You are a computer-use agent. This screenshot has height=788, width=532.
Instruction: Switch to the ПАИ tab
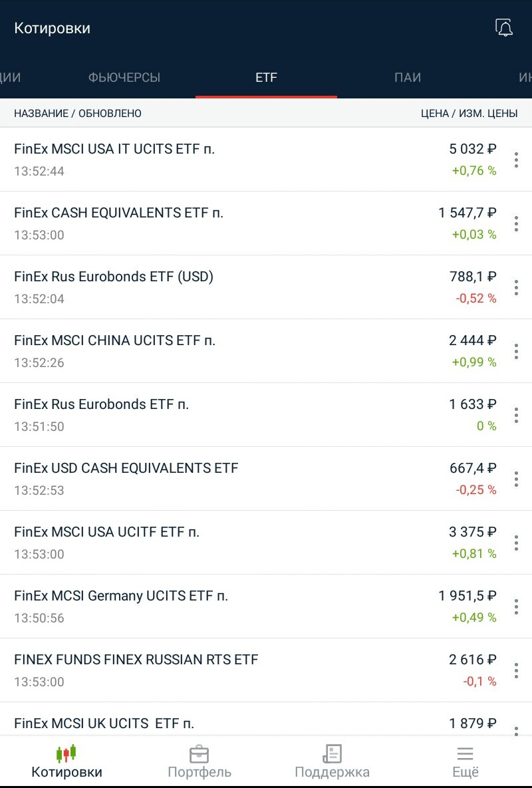[408, 77]
